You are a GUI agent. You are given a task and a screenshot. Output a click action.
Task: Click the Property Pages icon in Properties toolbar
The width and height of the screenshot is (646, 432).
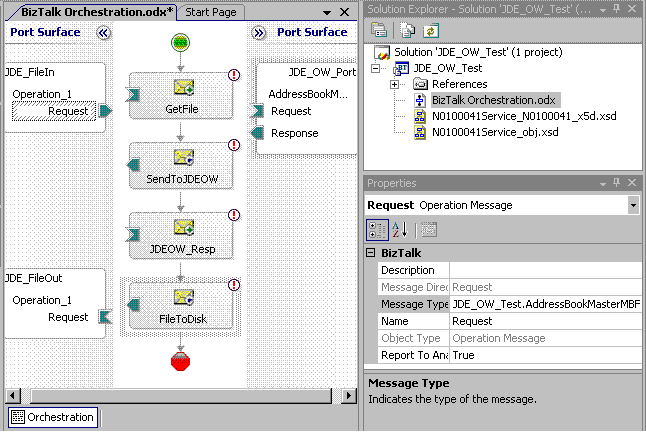click(x=429, y=230)
